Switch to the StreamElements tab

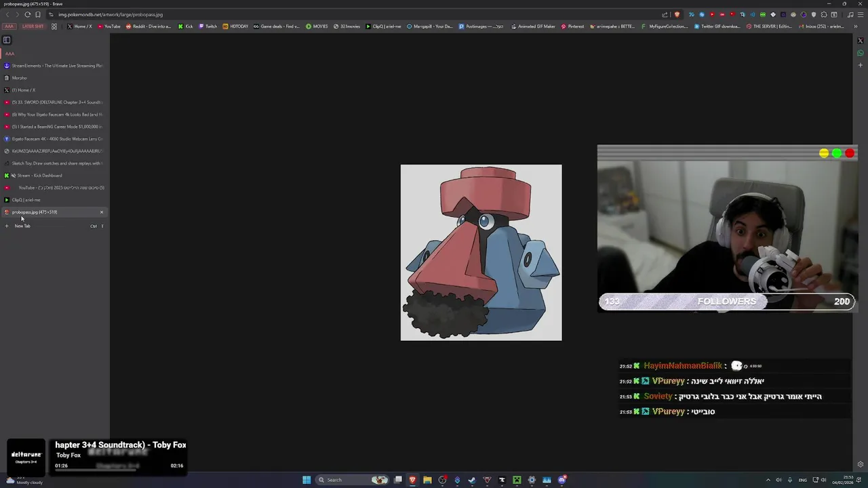[54, 66]
